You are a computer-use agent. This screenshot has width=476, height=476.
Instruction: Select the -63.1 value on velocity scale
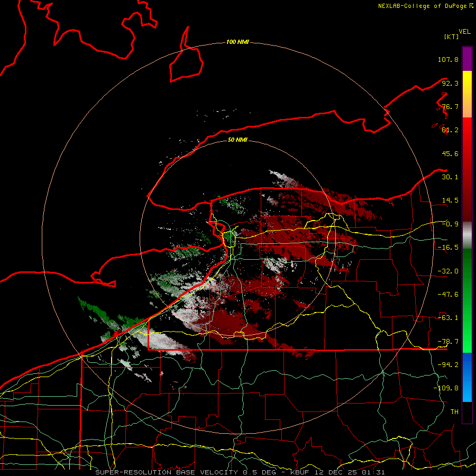tap(448, 318)
